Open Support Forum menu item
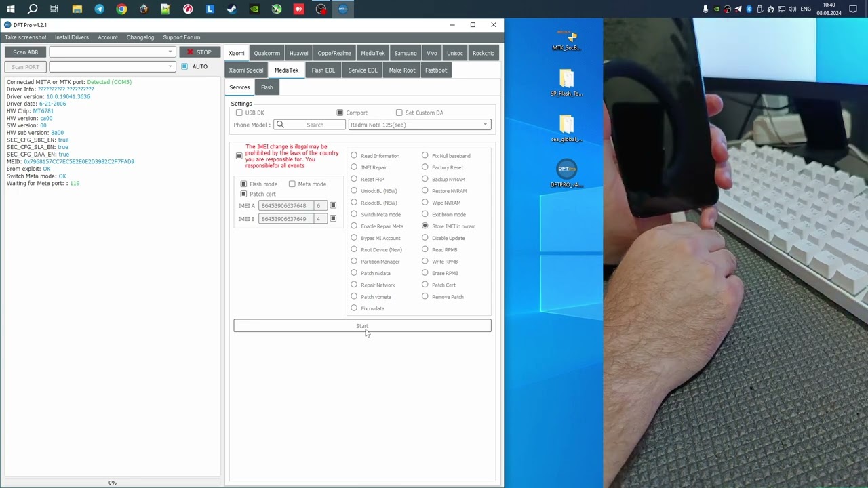The height and width of the screenshot is (488, 868). pyautogui.click(x=181, y=37)
